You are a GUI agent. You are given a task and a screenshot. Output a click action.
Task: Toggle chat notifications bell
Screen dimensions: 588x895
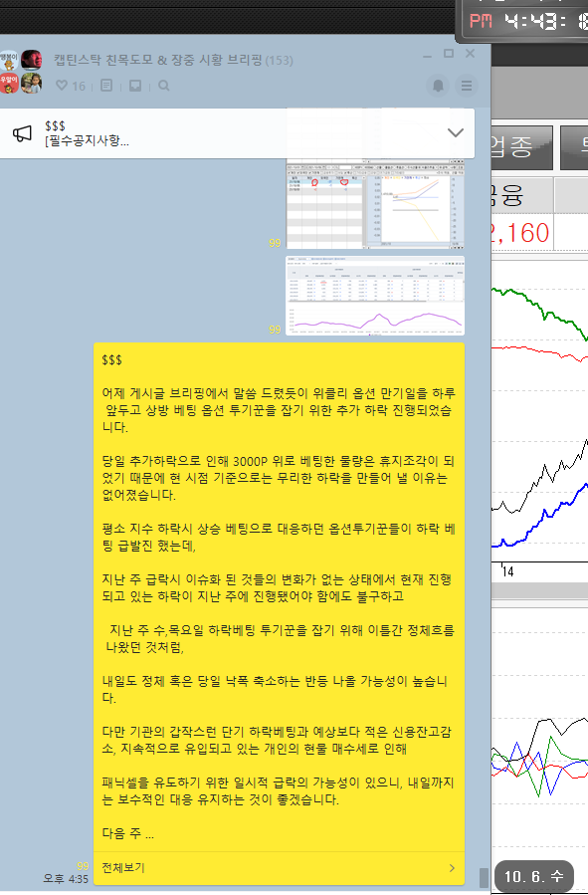click(x=438, y=86)
